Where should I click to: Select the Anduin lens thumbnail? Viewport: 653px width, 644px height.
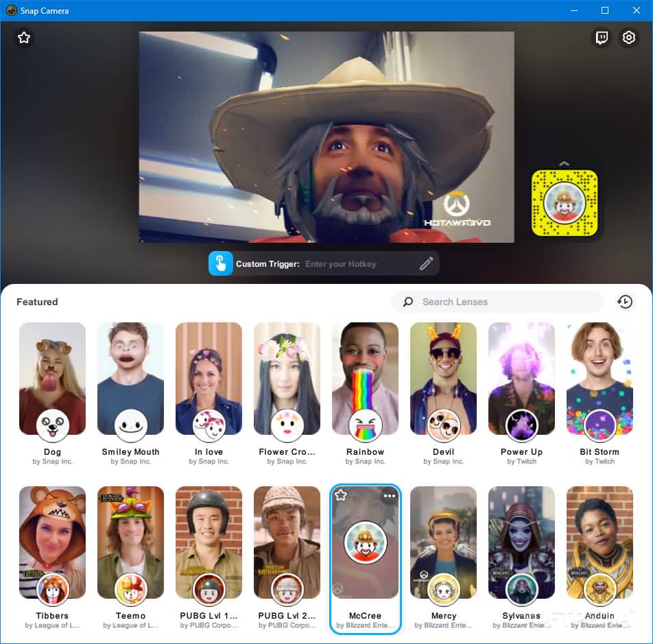599,542
